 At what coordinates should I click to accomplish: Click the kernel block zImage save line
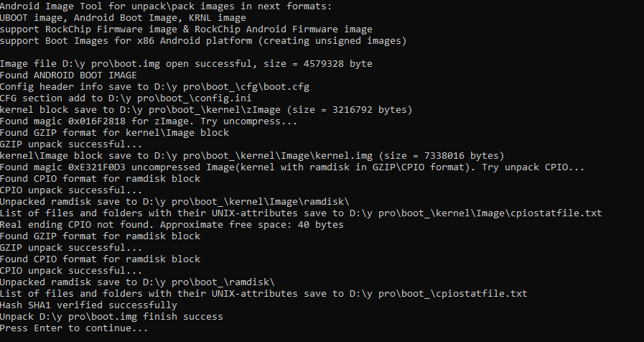(x=206, y=109)
